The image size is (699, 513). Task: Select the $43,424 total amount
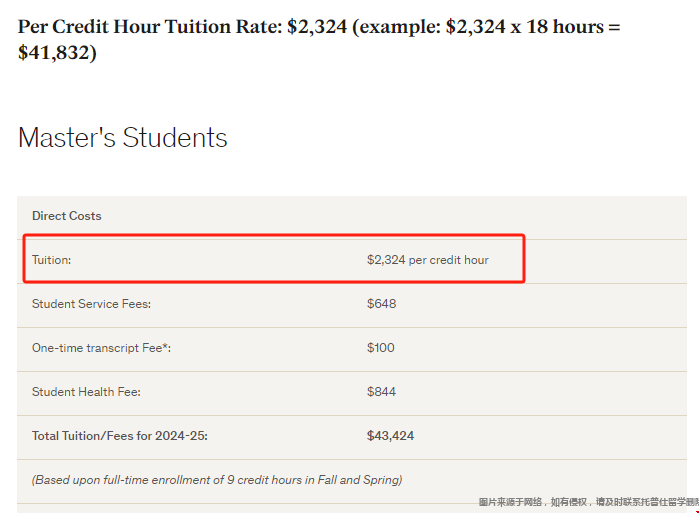(390, 436)
